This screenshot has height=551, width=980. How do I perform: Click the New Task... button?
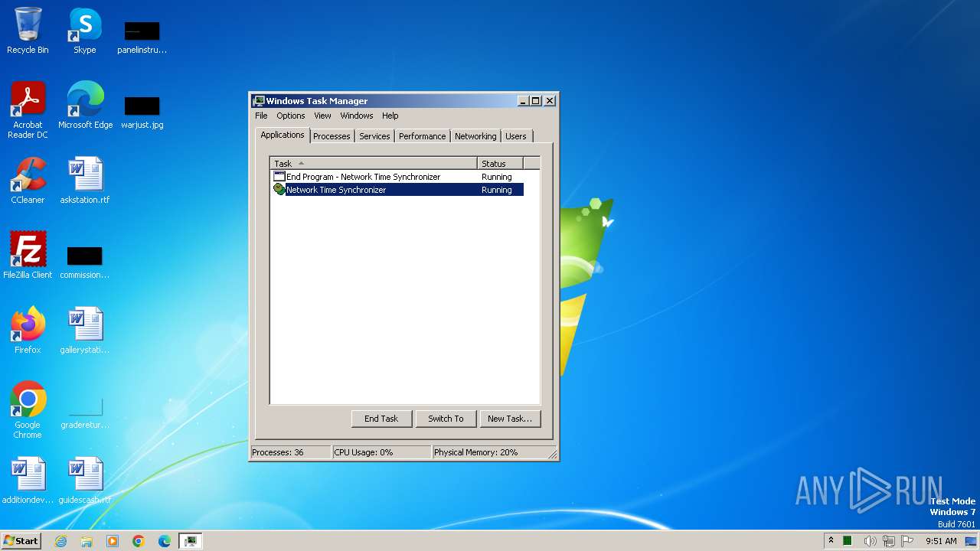(x=510, y=419)
